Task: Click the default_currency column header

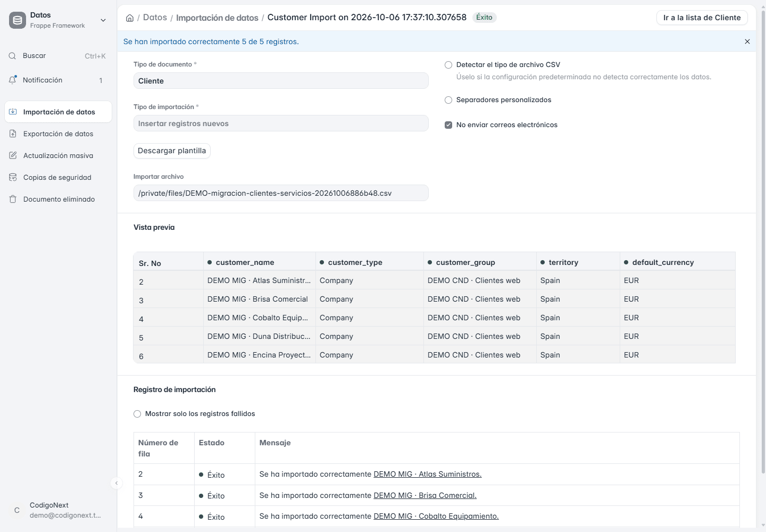Action: pyautogui.click(x=678, y=262)
